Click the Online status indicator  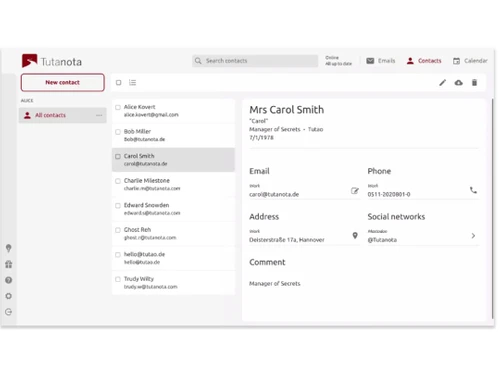pos(338,61)
